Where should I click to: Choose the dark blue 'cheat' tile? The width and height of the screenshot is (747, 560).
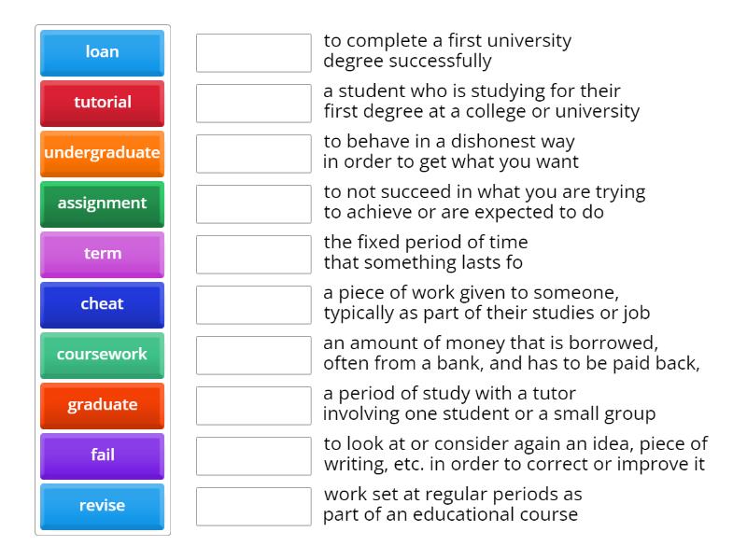pyautogui.click(x=103, y=304)
